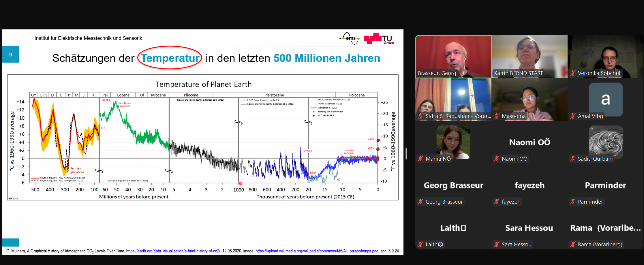This screenshot has height=265, width=644.
Task: Open the earth.org brief history of CO2 link
Action: (173, 251)
